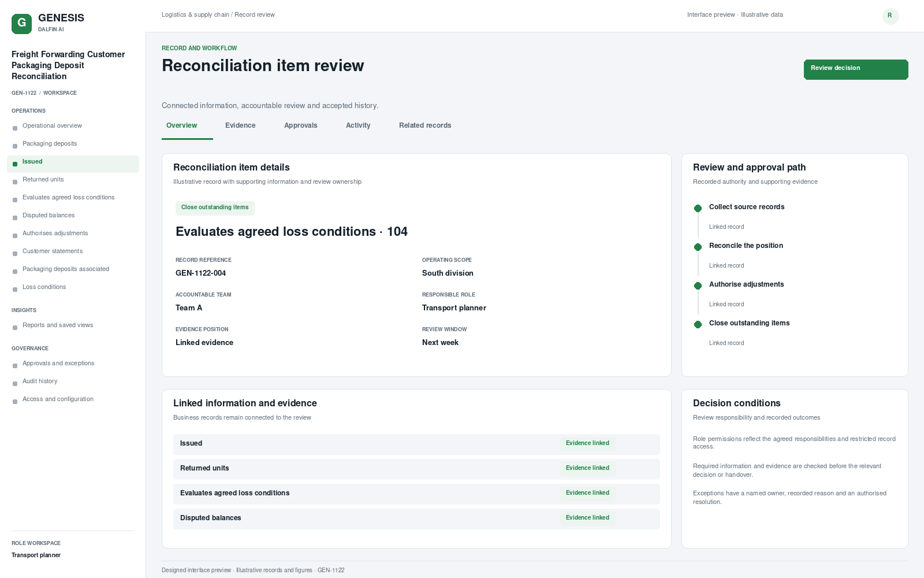Click Linked record under Close outstanding items
This screenshot has height=578, width=924.
pyautogui.click(x=726, y=343)
